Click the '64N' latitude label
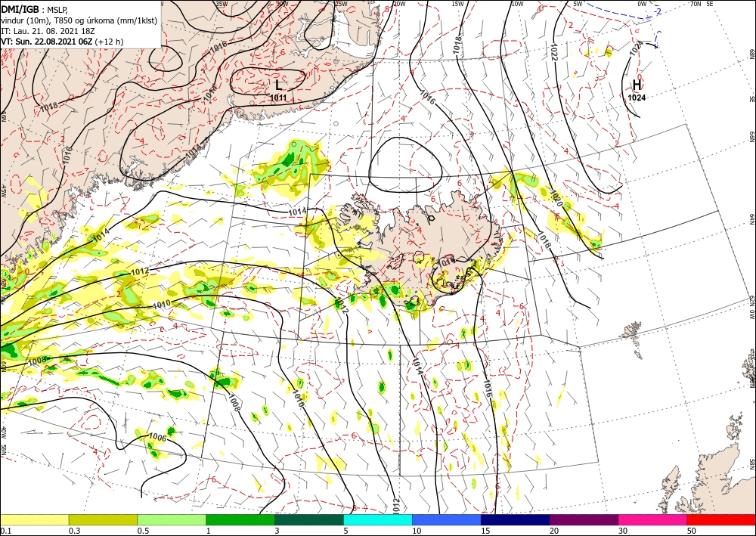Viewport: 756px width, 536px height. pos(751,219)
